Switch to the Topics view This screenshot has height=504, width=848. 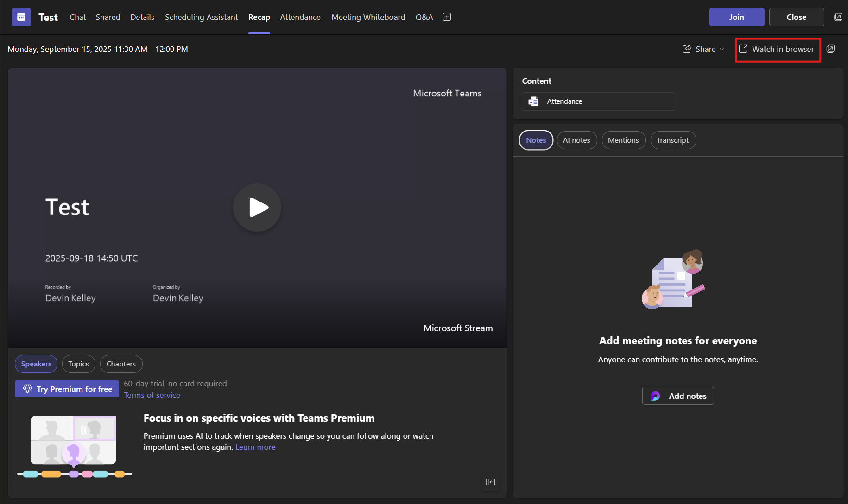[78, 364]
